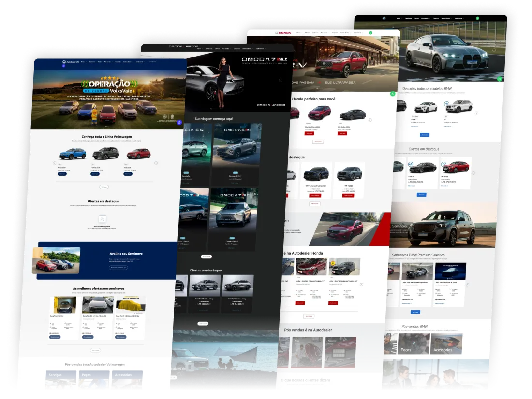The height and width of the screenshot is (399, 532).
Task: Click the OMODA JAECOO logo in the dark site header
Action: [x=184, y=46]
